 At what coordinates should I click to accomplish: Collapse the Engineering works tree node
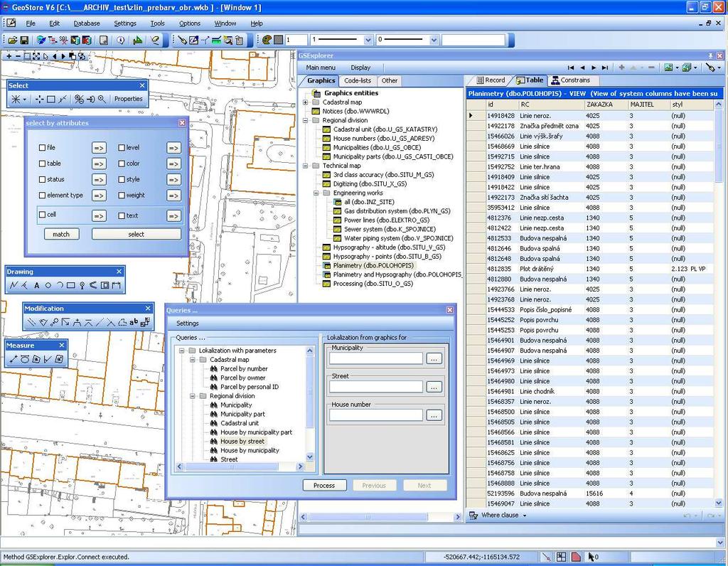pos(316,193)
